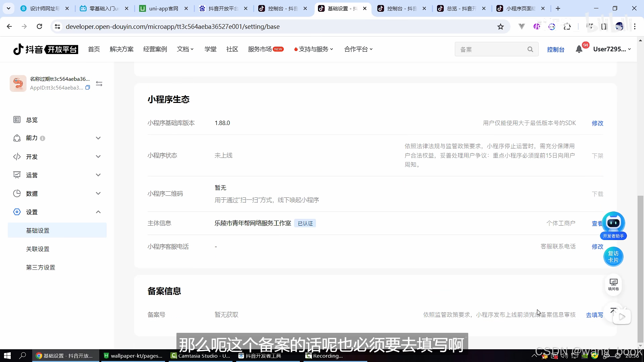Copy the AppID with the copy icon
The width and height of the screenshot is (644, 362).
88,87
